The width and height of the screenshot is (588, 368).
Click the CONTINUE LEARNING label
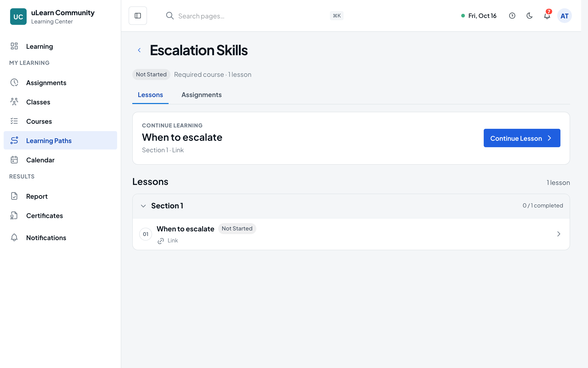(x=172, y=125)
